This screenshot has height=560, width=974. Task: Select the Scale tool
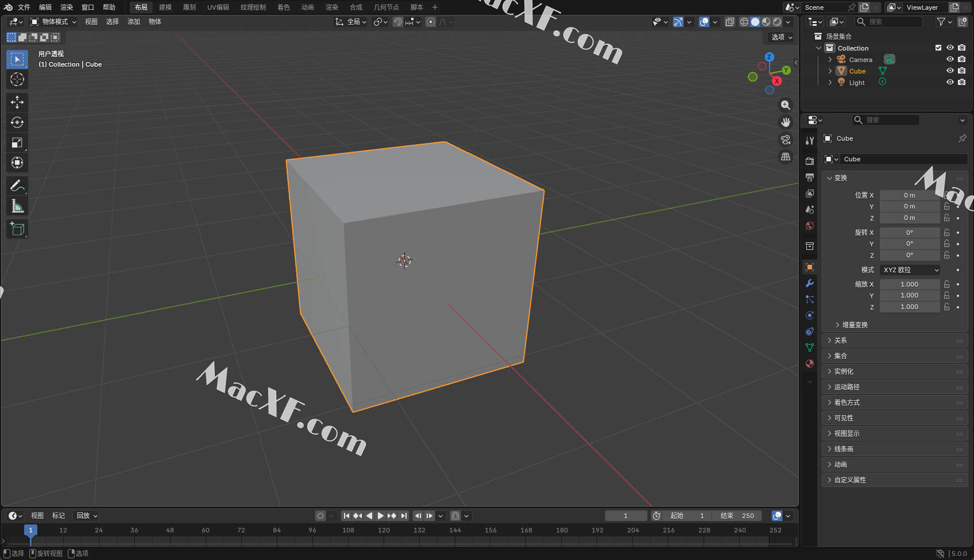(x=17, y=142)
